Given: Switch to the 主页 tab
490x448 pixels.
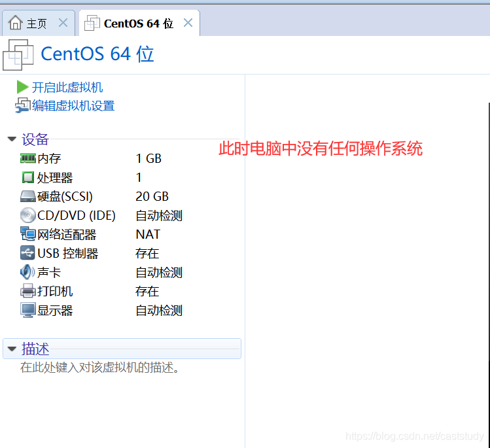Looking at the screenshot, I should [38, 23].
